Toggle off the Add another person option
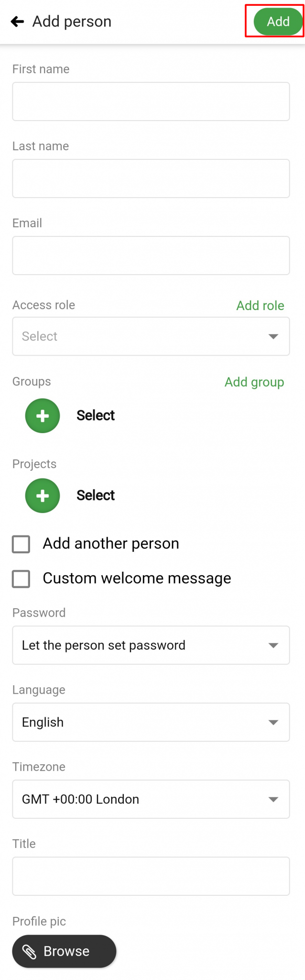 click(21, 544)
